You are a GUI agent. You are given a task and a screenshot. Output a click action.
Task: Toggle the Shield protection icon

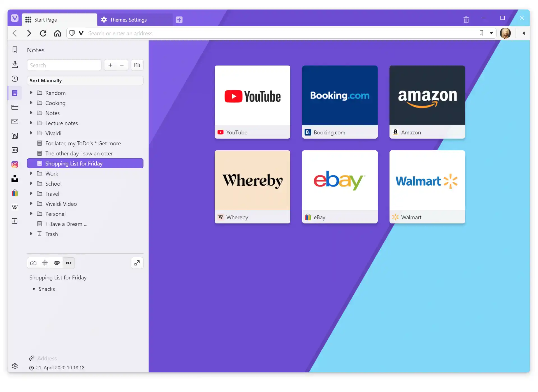click(72, 33)
